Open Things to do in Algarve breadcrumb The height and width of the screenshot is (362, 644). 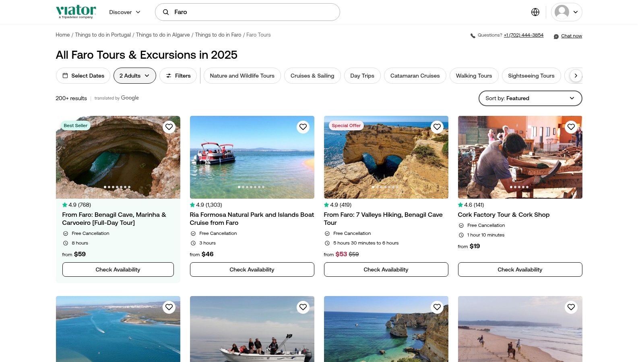(x=163, y=35)
